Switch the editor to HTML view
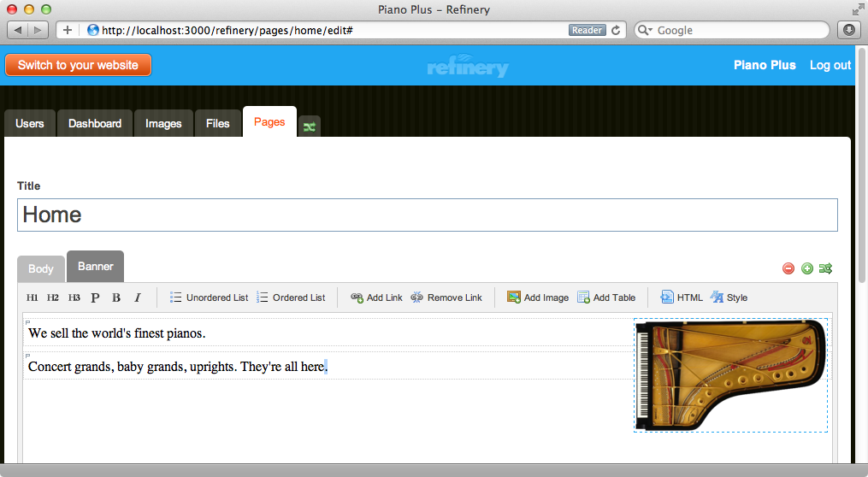Image resolution: width=868 pixels, height=477 pixels. point(681,297)
